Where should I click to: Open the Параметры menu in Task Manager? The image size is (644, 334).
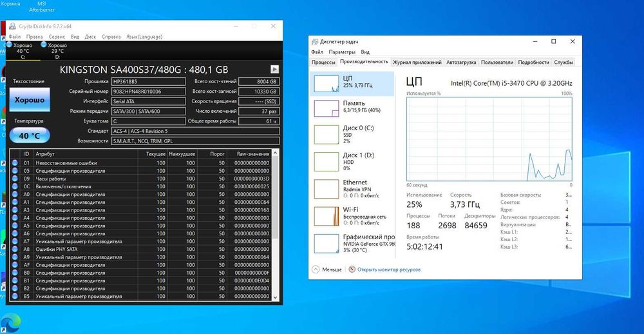pyautogui.click(x=342, y=52)
